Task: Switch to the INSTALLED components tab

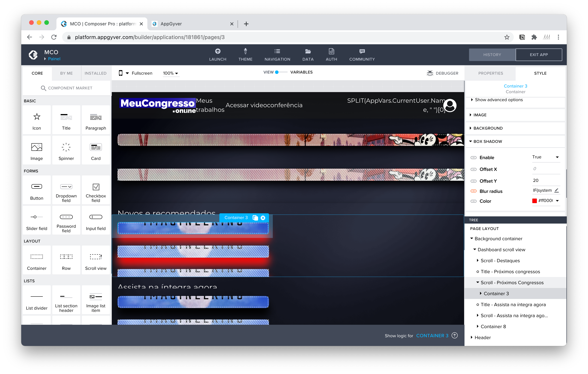Action: (95, 73)
